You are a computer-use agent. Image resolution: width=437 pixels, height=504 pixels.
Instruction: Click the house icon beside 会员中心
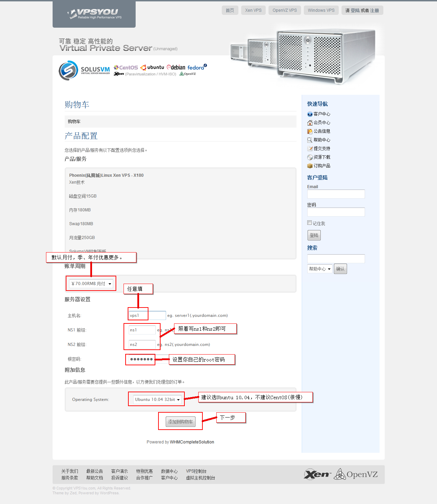[x=310, y=123]
